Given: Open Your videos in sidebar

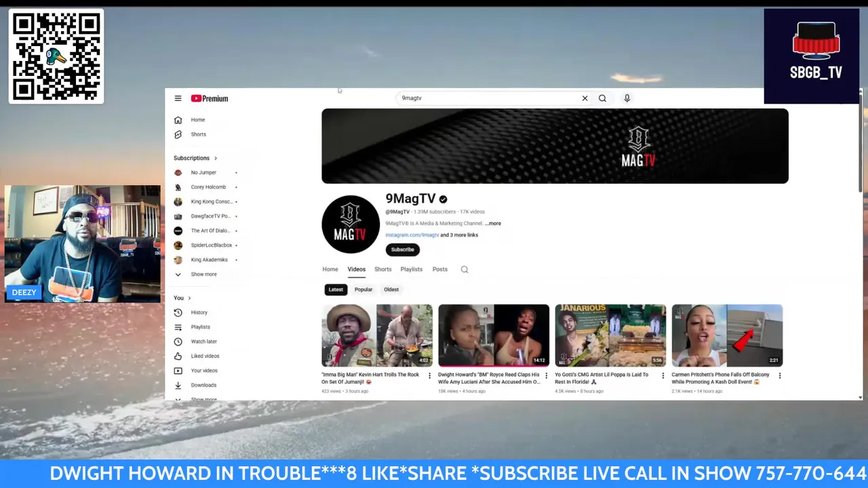Looking at the screenshot, I should (x=205, y=371).
